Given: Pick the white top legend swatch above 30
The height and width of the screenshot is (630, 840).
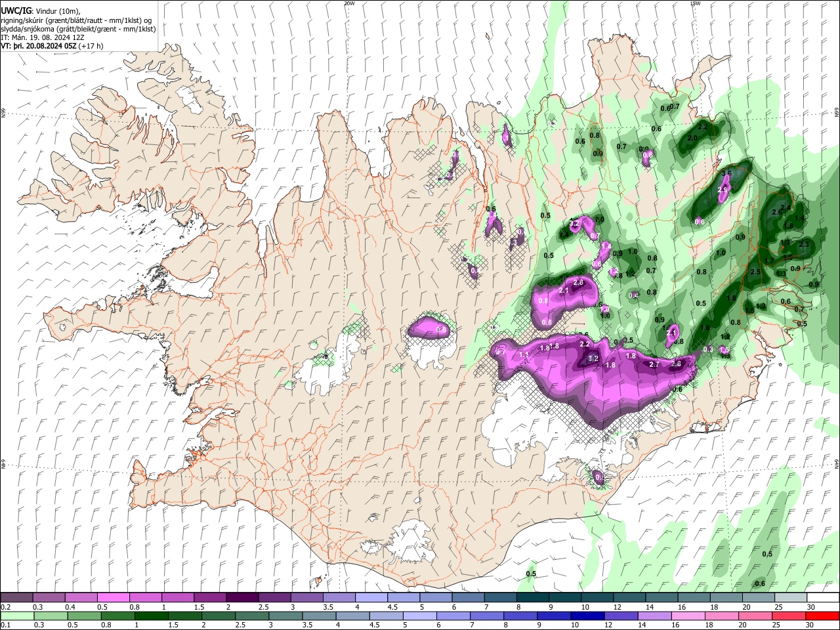Looking at the screenshot, I should point(822,598).
